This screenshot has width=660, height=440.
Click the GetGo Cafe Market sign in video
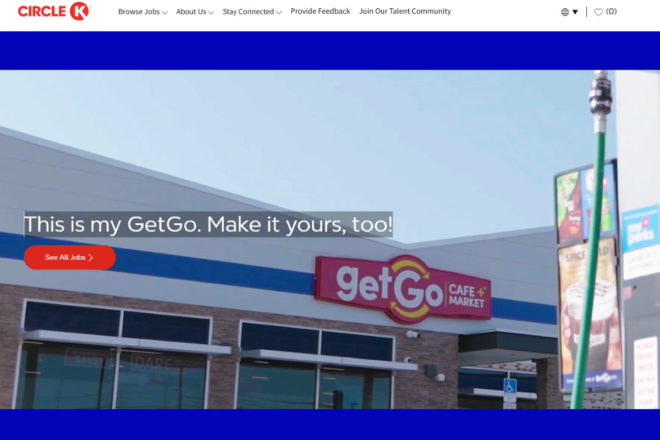pos(403,288)
